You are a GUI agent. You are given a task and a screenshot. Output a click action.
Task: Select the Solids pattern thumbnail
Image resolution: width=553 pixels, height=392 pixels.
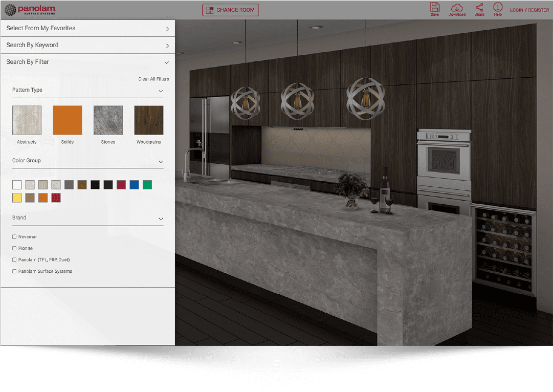click(x=68, y=120)
